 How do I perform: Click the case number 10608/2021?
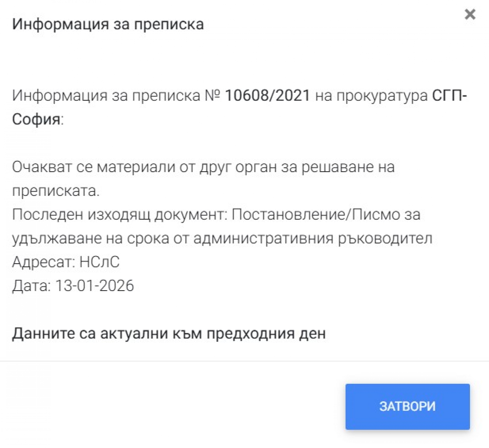click(267, 96)
